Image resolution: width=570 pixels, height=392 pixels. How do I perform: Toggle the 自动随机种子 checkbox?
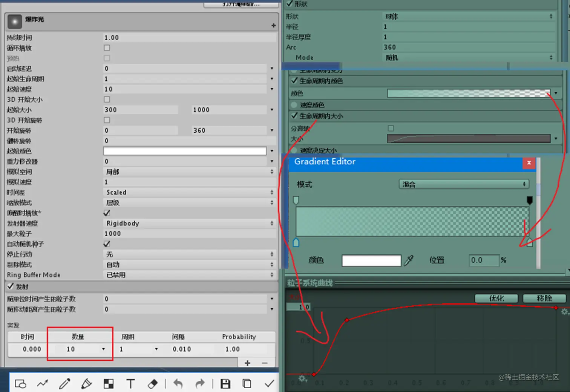tap(107, 244)
